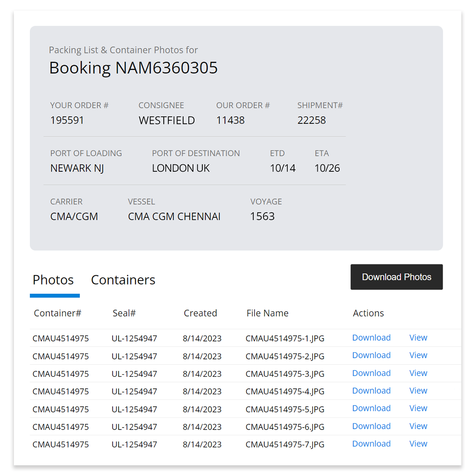View photo CMAU4514975-5.JPG
Image resolution: width=476 pixels, height=476 pixels.
(418, 408)
